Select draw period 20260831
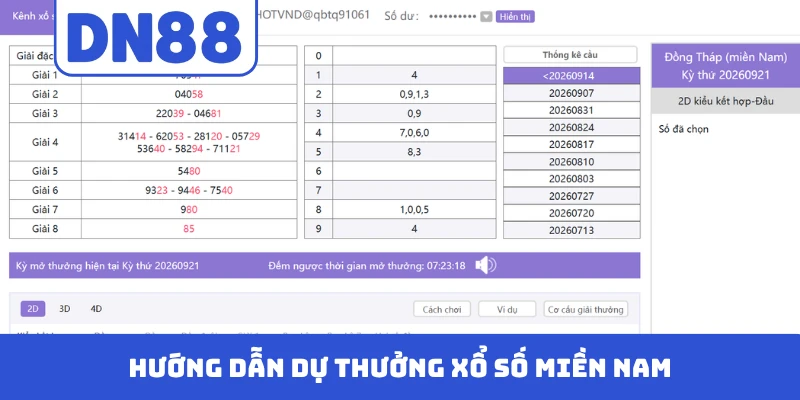Screen dimensions: 800x400 571,110
